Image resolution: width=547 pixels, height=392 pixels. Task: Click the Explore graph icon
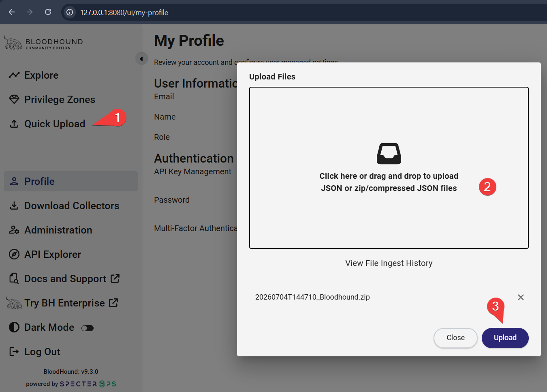pos(14,75)
